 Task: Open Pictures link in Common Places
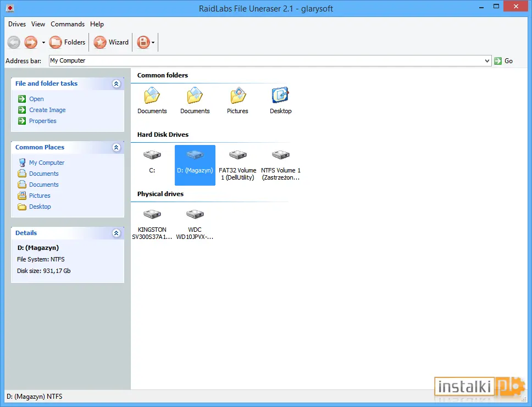click(40, 196)
